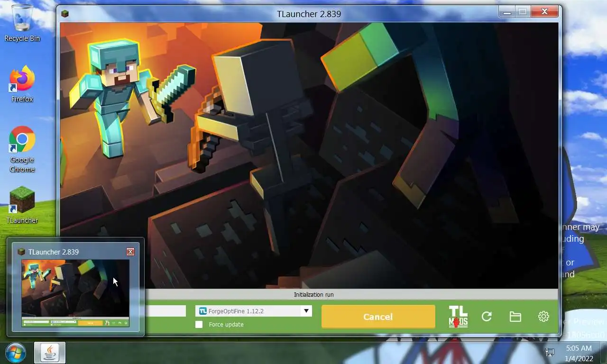Select the TLauncher window preview thumbnail
Image resolution: width=607 pixels, height=364 pixels.
click(x=75, y=293)
